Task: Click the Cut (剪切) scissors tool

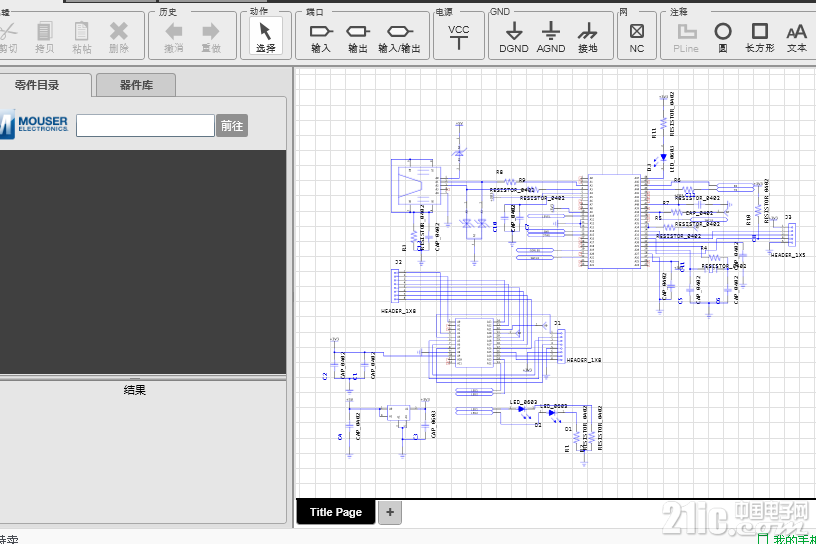Action: tap(8, 37)
